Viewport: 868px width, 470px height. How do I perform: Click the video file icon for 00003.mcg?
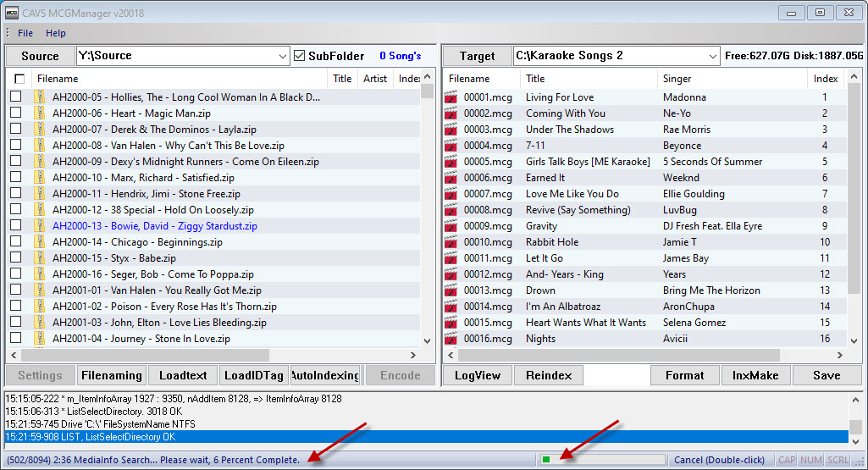click(451, 130)
